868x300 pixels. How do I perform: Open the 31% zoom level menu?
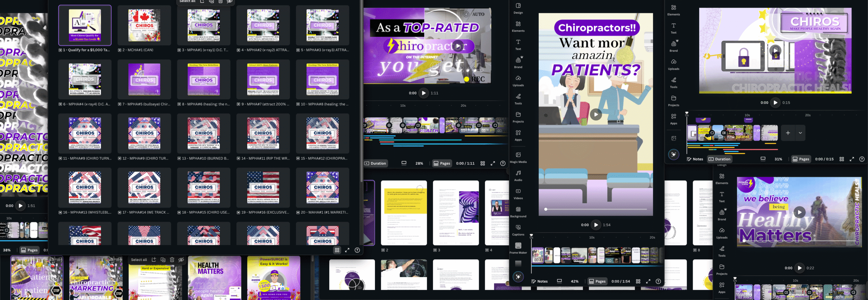point(778,159)
